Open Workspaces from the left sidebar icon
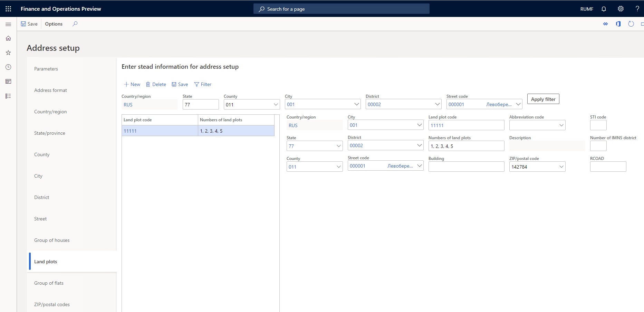644x312 pixels. tap(8, 82)
